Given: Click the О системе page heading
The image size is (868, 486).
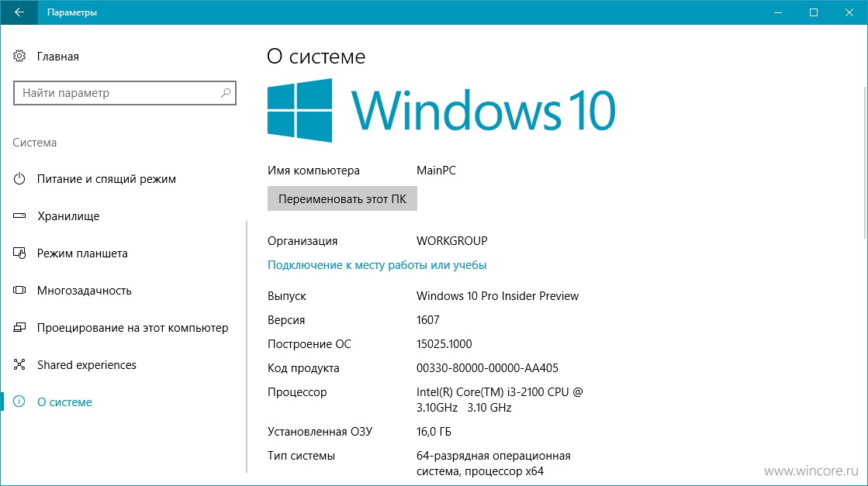Looking at the screenshot, I should [x=316, y=57].
